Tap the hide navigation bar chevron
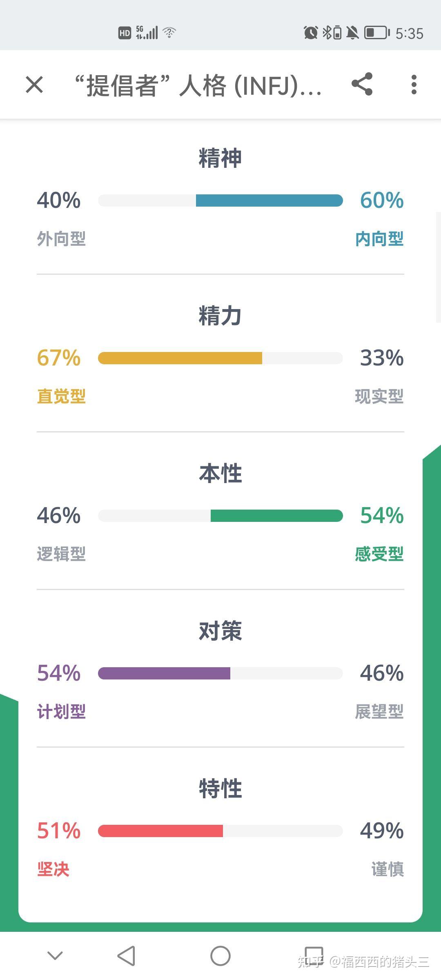Screen dimensions: 441x980 point(55,956)
